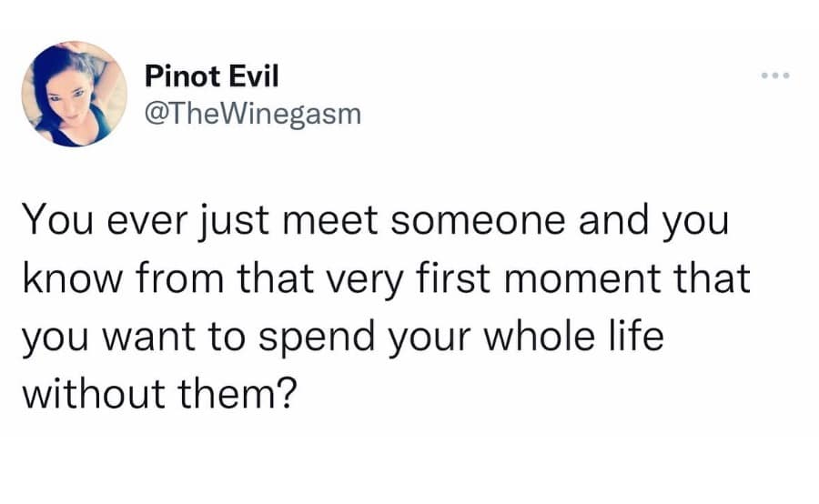Click Pinot Evil's profile picture

point(74,94)
